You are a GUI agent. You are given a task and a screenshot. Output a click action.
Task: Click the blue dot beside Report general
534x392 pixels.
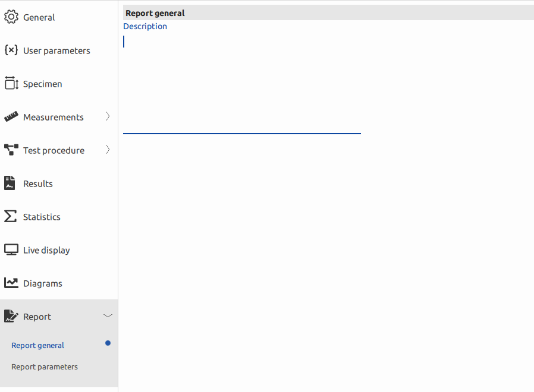tap(108, 343)
